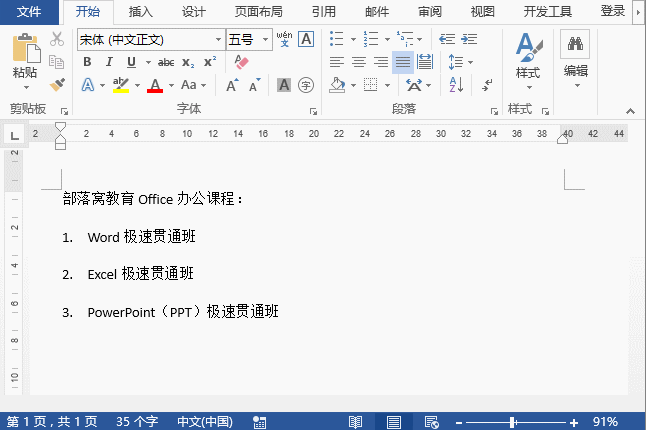Toggle strikethrough abc formatting
Image resolution: width=646 pixels, height=430 pixels.
pos(166,62)
